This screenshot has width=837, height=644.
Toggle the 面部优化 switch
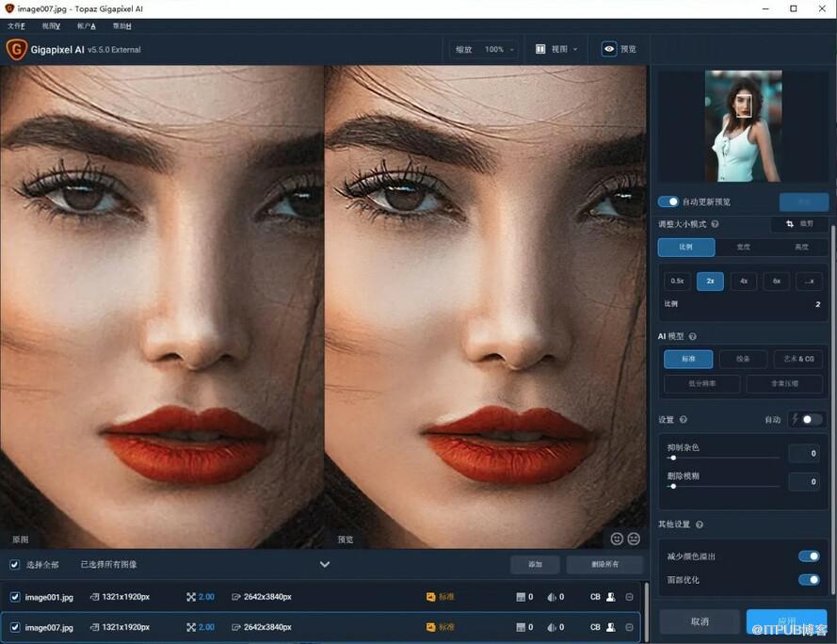(810, 580)
